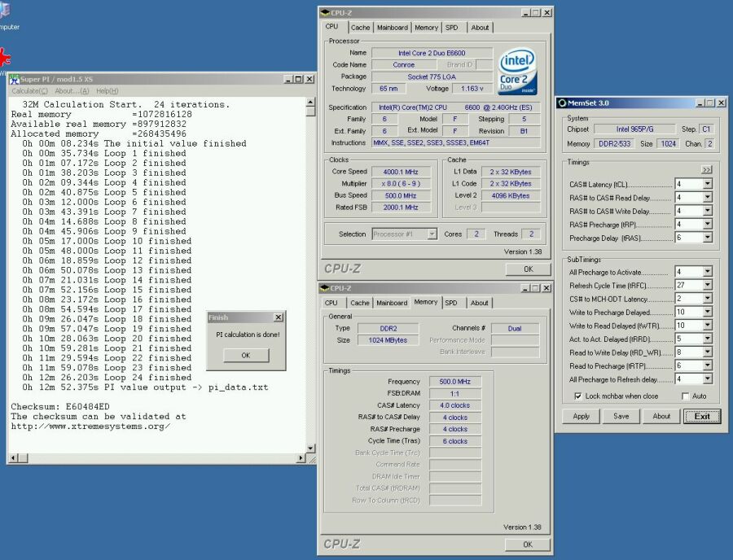The width and height of the screenshot is (733, 560).
Task: Click About button in MemSet
Action: tap(661, 416)
